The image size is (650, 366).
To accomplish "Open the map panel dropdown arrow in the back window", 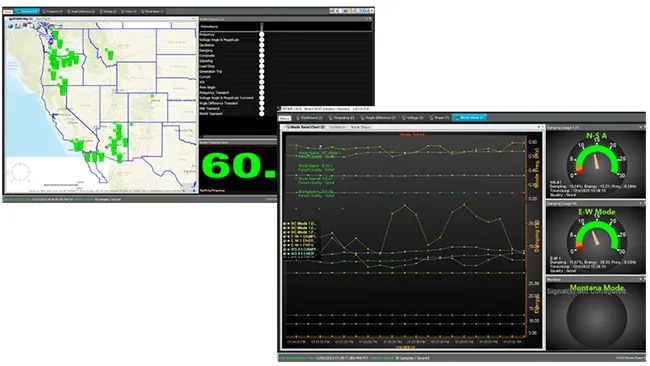I will tap(192, 19).
